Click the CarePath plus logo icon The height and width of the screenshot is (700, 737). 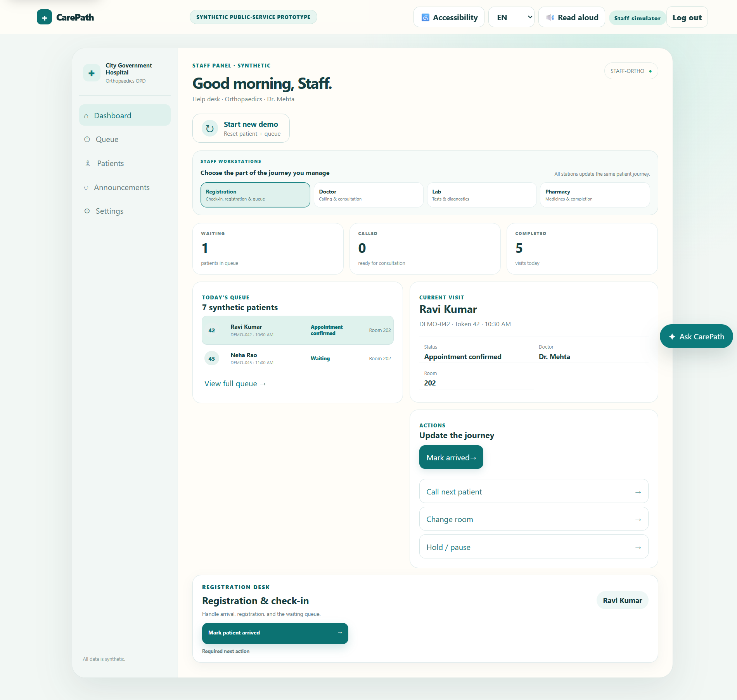click(x=44, y=17)
